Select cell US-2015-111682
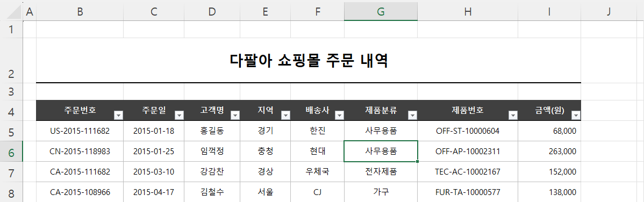This screenshot has height=202, width=644. coord(80,131)
